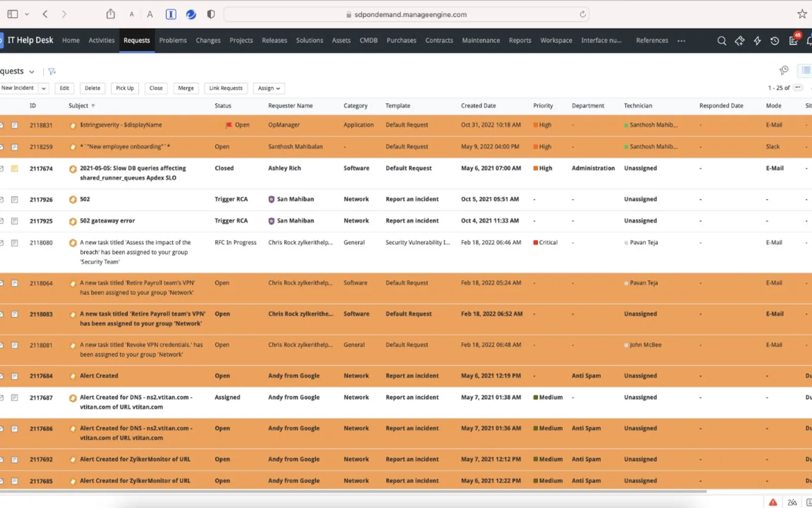812x508 pixels.
Task: Switch to the Reports tab
Action: tap(520, 41)
